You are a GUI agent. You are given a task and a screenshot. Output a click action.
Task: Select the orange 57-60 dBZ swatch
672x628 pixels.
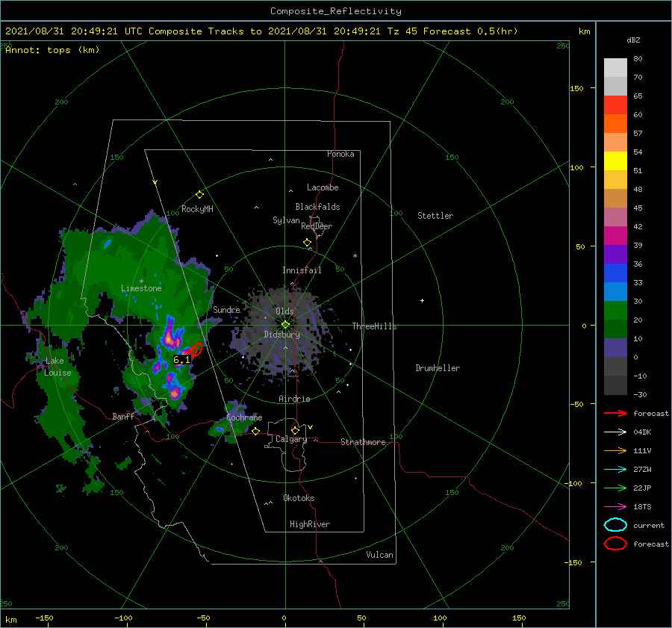[615, 124]
